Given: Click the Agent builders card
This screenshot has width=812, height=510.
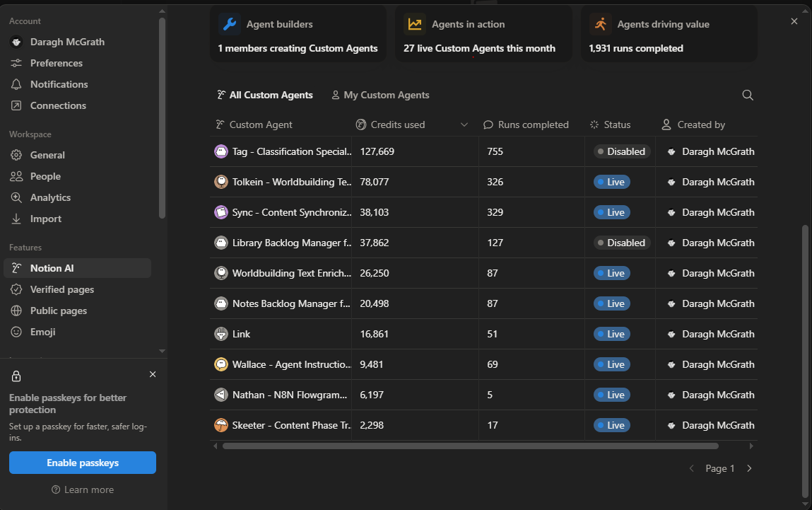Looking at the screenshot, I should point(298,34).
